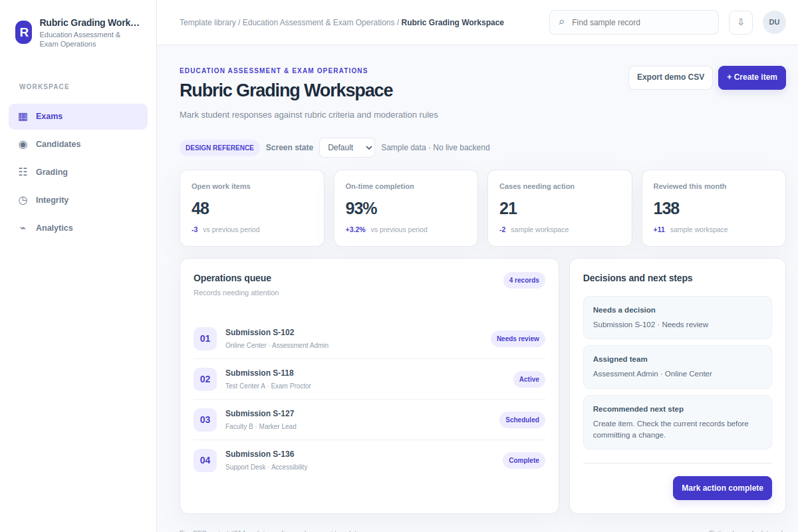The width and height of the screenshot is (798, 532).
Task: Click the 04 number badge for S-136
Action: [205, 460]
